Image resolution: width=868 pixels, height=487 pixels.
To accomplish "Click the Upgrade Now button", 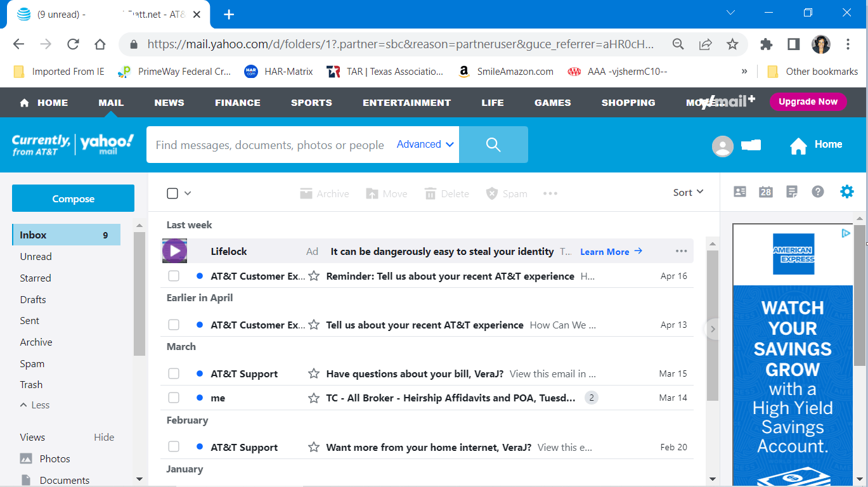I will coord(808,101).
